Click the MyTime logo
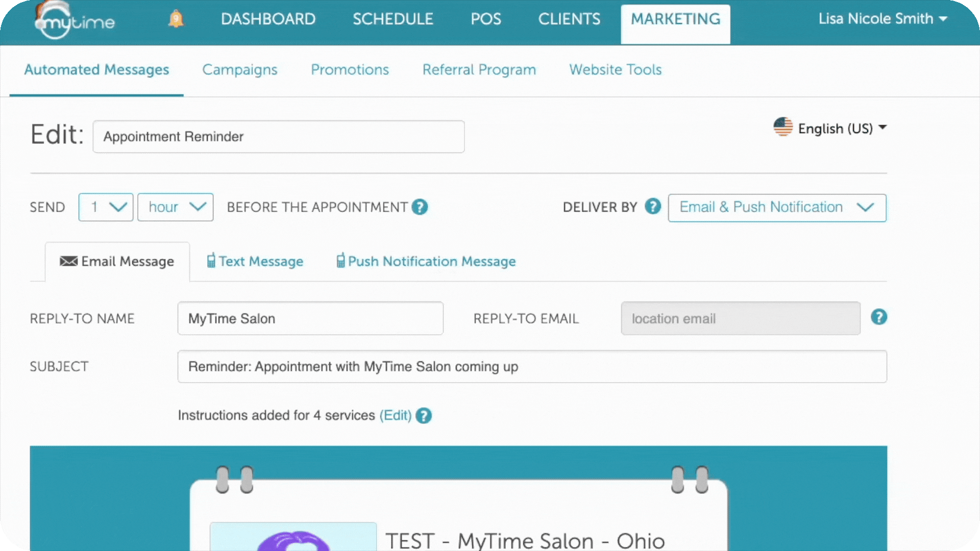The height and width of the screenshot is (551, 980). pos(75,20)
